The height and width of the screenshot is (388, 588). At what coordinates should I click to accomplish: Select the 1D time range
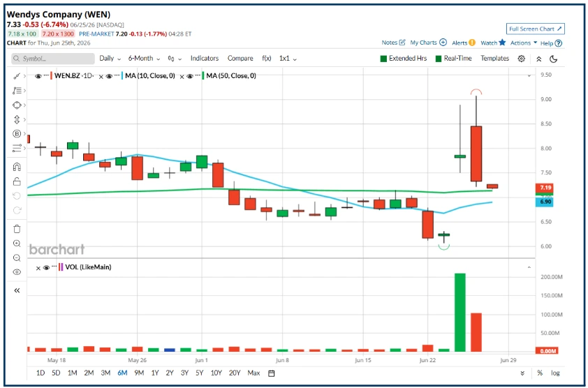point(40,373)
